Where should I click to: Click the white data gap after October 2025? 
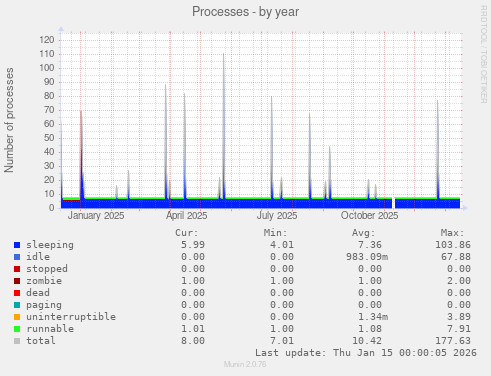tap(393, 203)
